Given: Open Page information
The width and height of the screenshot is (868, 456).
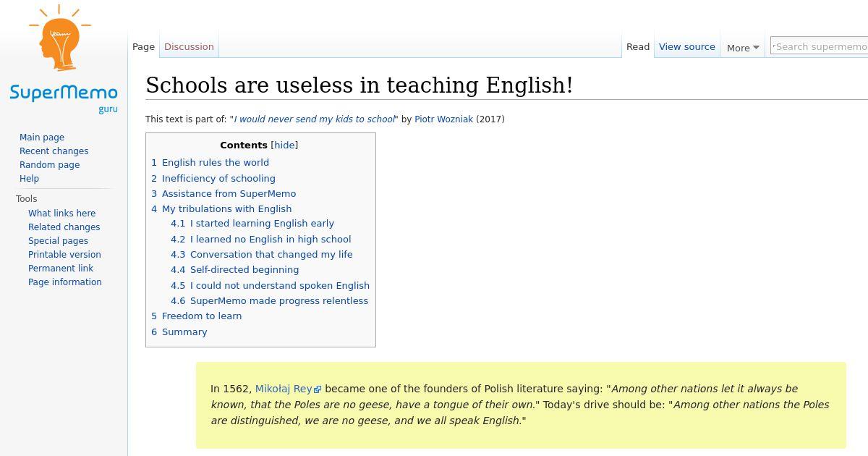Looking at the screenshot, I should pyautogui.click(x=64, y=282).
